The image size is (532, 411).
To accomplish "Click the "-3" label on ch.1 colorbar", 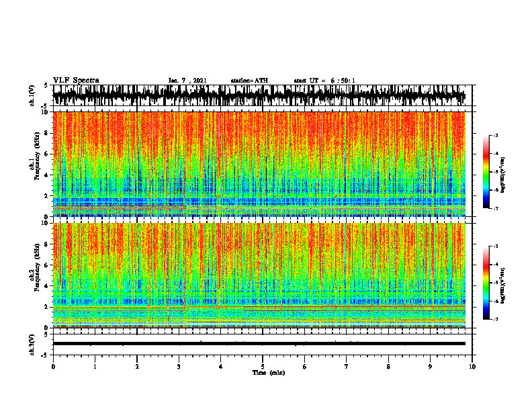I will pos(496,136).
